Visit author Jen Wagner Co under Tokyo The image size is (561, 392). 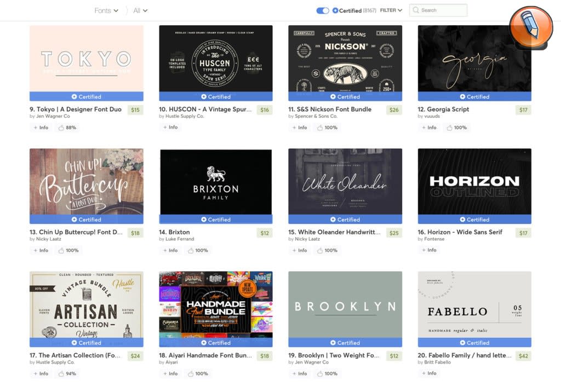(x=53, y=116)
